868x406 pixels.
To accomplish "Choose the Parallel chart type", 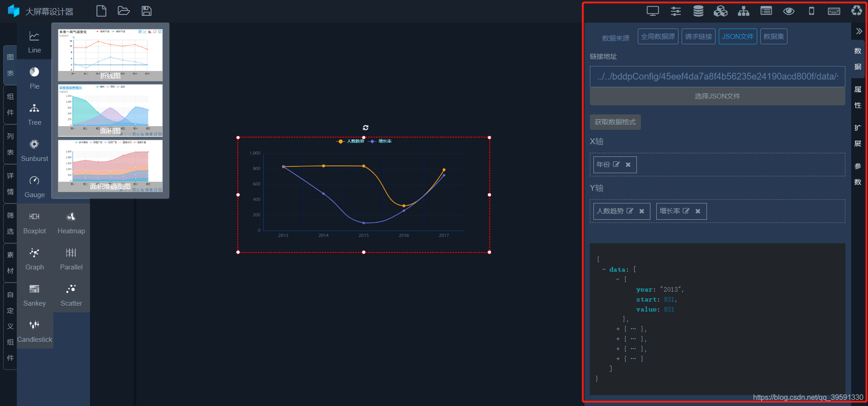I will (71, 259).
